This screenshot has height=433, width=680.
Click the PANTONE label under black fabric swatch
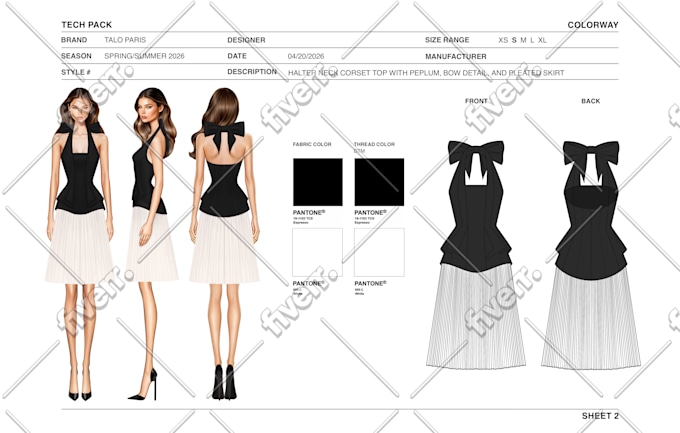pyautogui.click(x=309, y=213)
